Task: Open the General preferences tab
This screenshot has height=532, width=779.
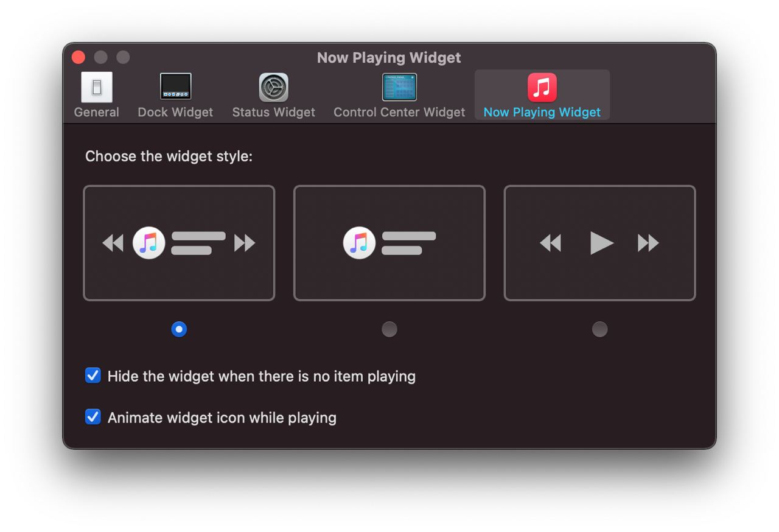Action: 97,95
